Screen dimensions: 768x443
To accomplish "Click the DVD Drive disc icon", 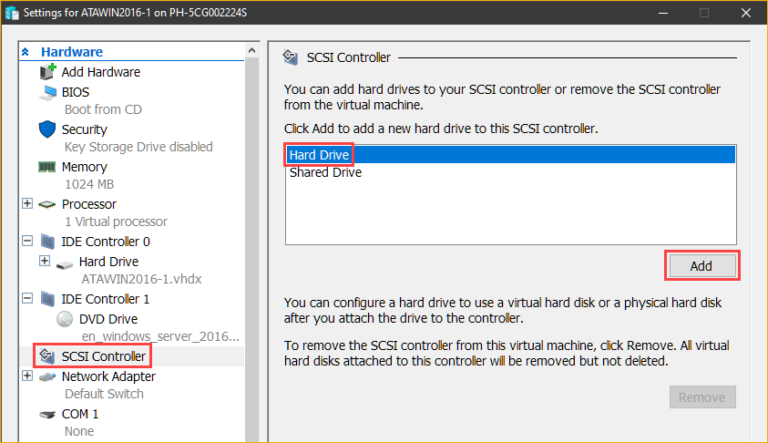I will coord(64,319).
